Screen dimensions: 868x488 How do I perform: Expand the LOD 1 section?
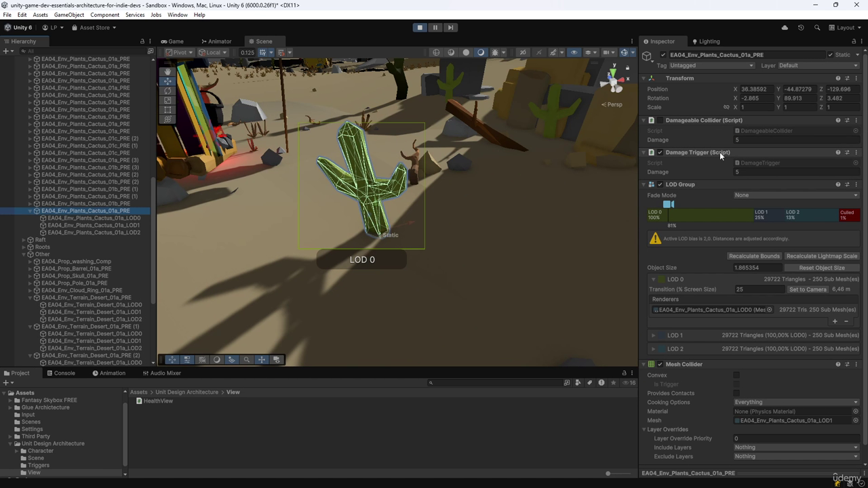654,335
